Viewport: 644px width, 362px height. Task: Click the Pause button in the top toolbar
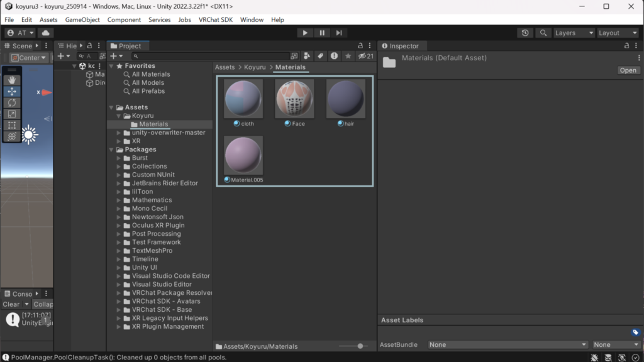[x=322, y=33]
